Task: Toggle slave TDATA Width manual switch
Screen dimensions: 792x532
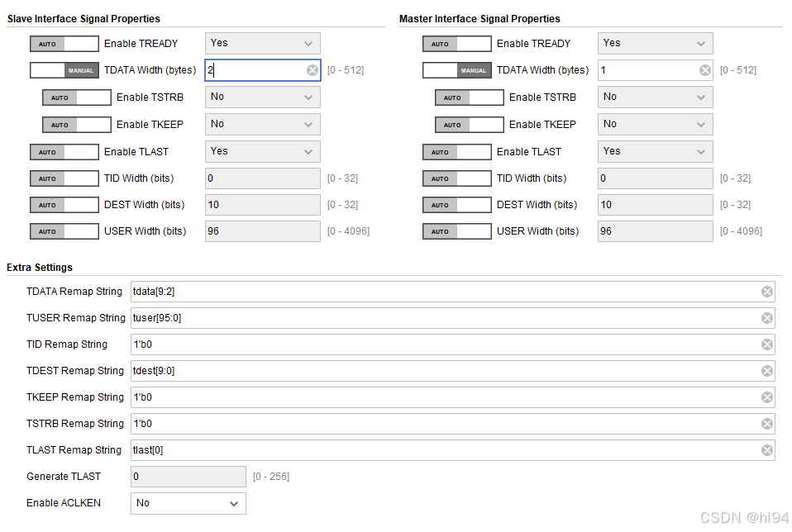Action: click(64, 70)
